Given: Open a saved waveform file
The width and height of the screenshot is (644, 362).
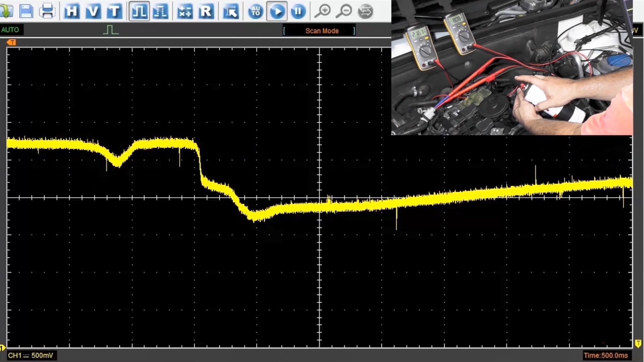Looking at the screenshot, I should [x=6, y=11].
